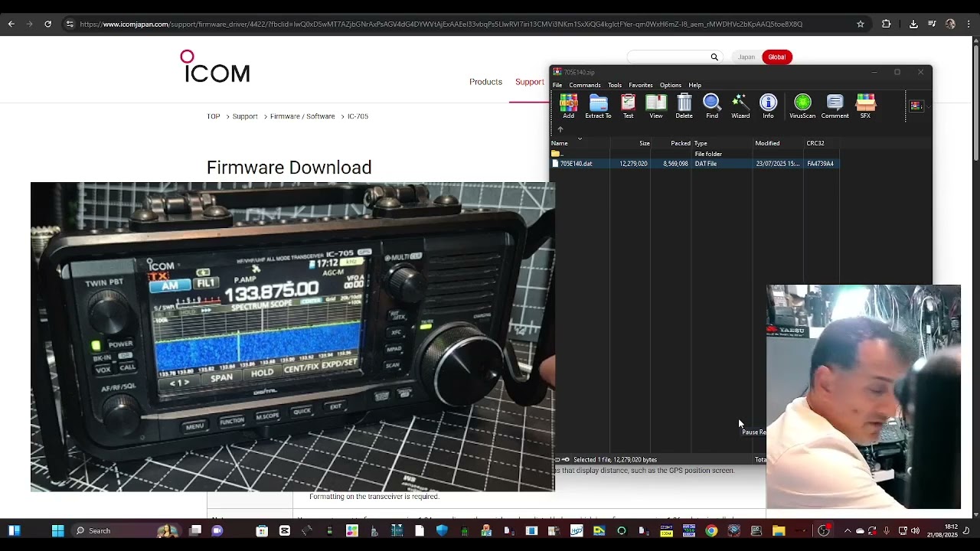Open the browser media control icon

(x=932, y=24)
